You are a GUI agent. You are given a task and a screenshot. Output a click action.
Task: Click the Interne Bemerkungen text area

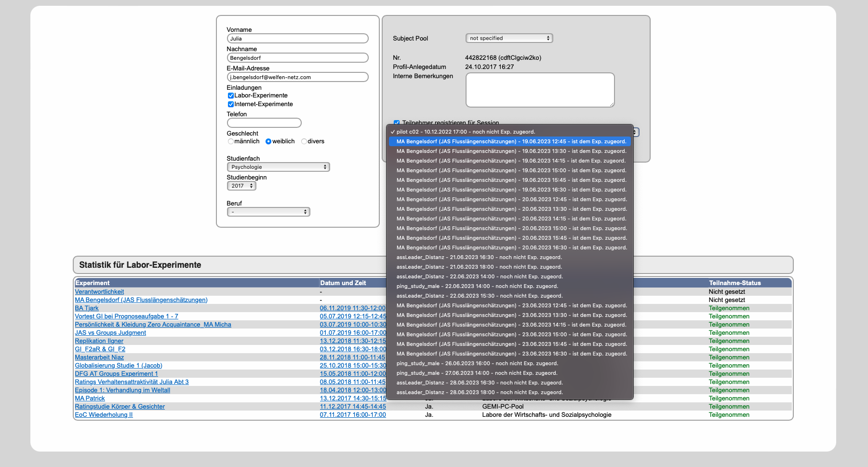540,90
